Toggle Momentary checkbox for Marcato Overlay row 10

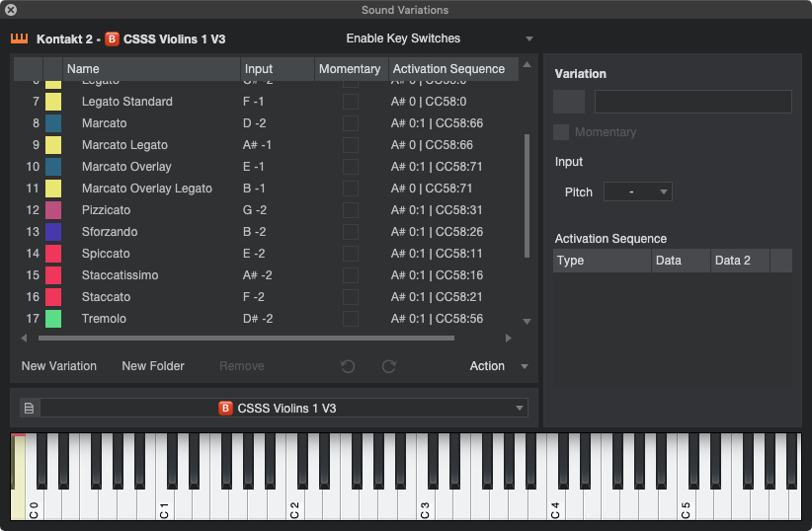351,167
